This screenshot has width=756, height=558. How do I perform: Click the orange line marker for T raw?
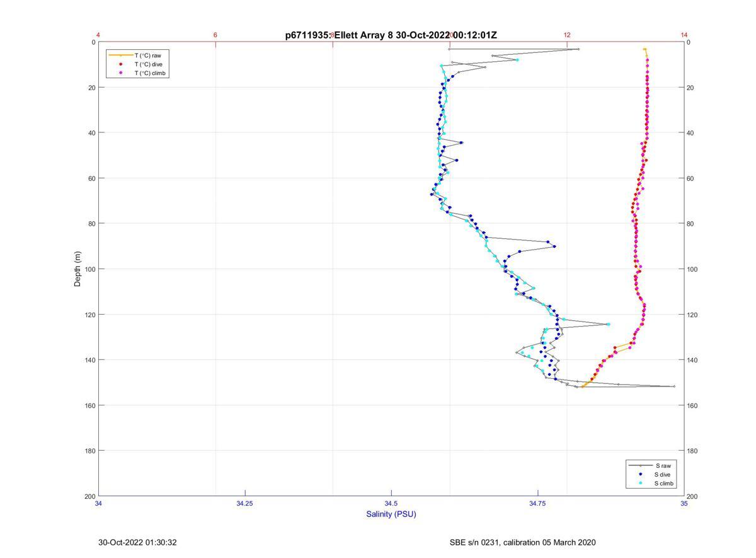coord(120,55)
